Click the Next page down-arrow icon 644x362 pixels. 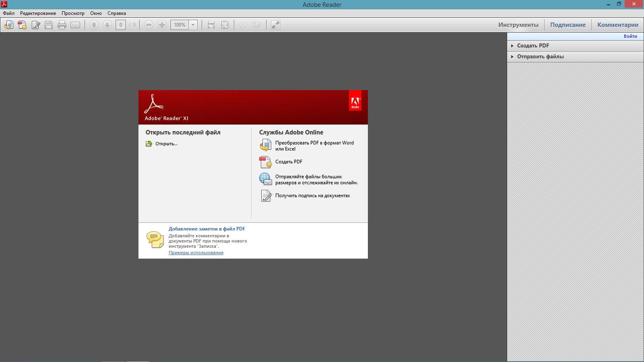click(x=107, y=25)
